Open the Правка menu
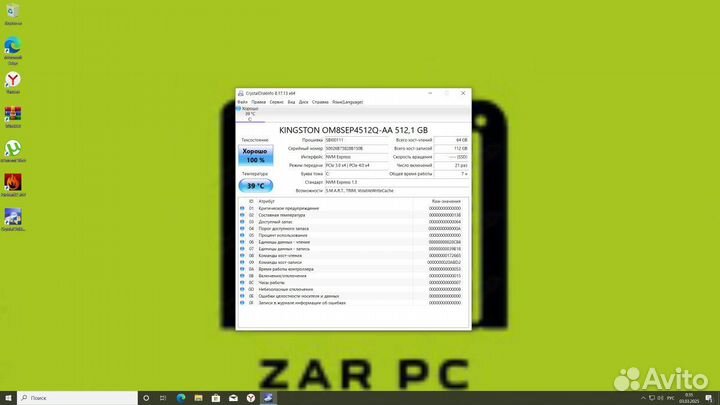The width and height of the screenshot is (720, 405). 259,102
